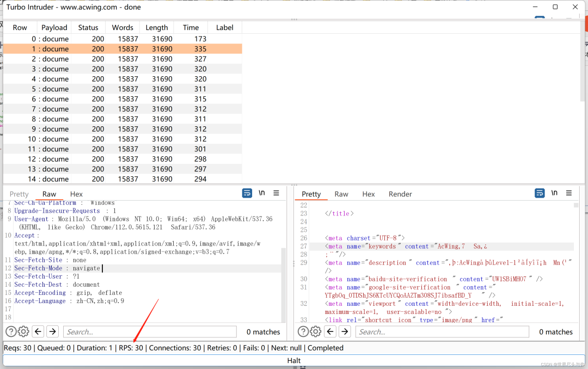
Task: Toggle \n display in response panel
Action: tap(554, 193)
